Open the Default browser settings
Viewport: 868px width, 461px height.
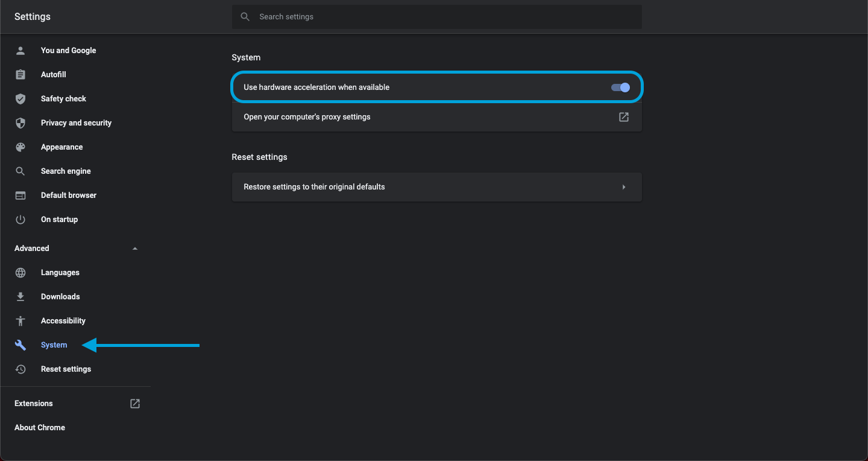click(x=68, y=195)
